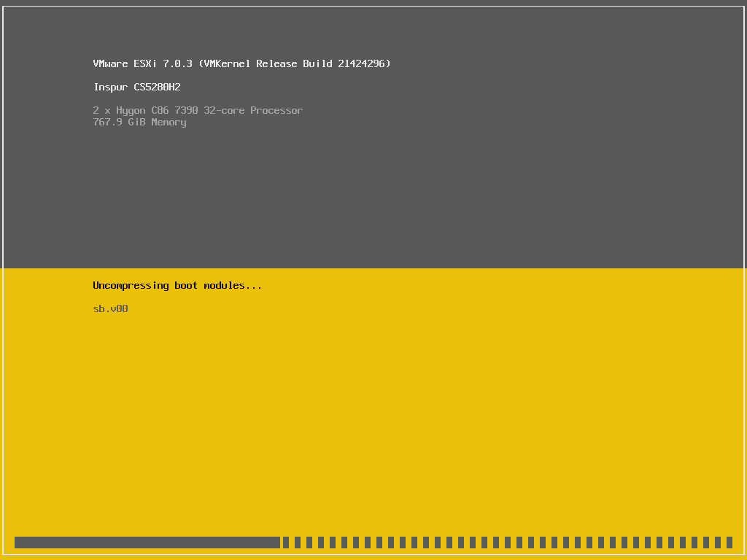The width and height of the screenshot is (747, 560).
Task: Click the solid filled part of progress bar
Action: [x=146, y=542]
